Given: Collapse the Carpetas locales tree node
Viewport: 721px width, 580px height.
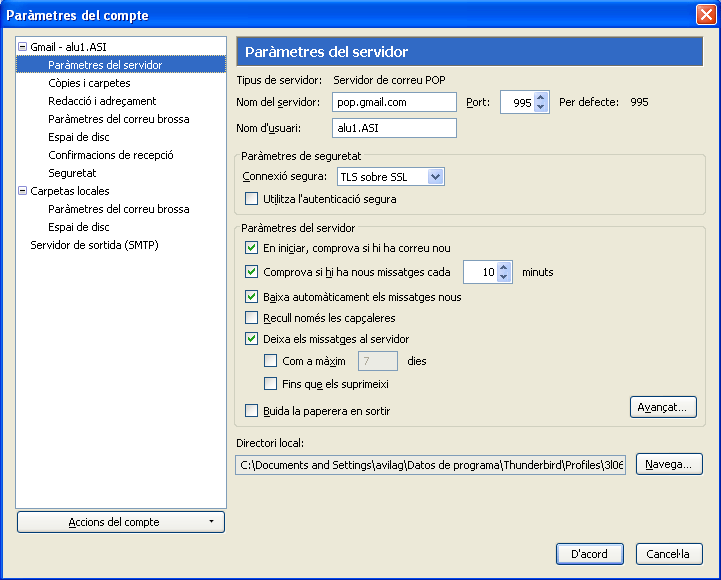Looking at the screenshot, I should tap(22, 191).
